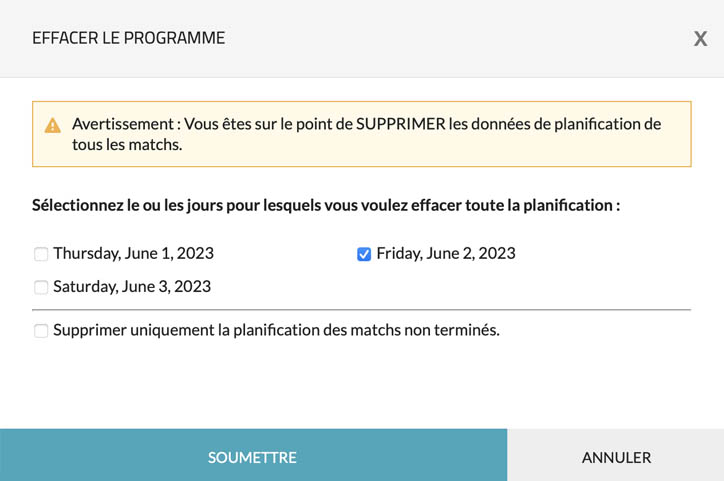Click the "Saturday, June 3, 2023" label text
This screenshot has width=724, height=481.
132,287
